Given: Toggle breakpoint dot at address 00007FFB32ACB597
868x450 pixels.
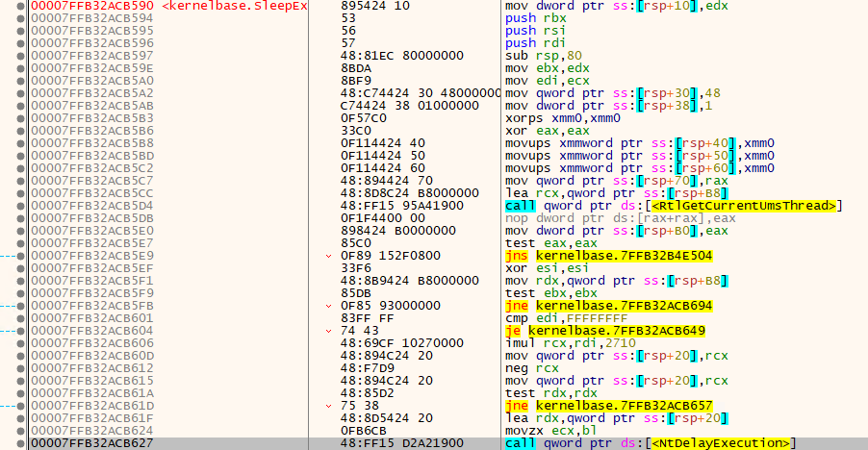Looking at the screenshot, I should pyautogui.click(x=21, y=56).
